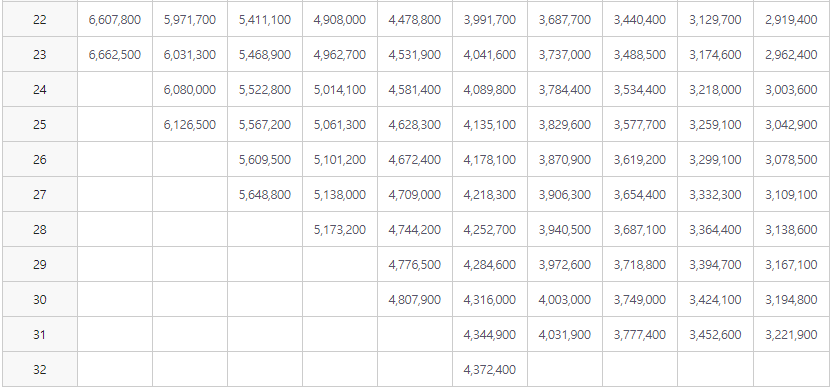Screen dimensions: 833x391
Task: Select the 4,372,400 cell in row 32
Action: click(x=489, y=369)
